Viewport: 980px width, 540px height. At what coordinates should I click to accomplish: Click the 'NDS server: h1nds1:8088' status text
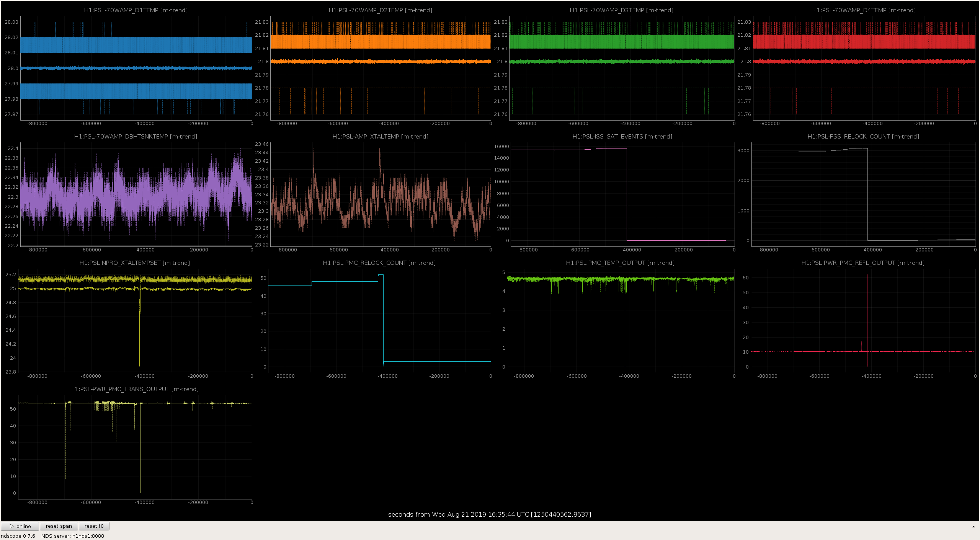click(73, 536)
